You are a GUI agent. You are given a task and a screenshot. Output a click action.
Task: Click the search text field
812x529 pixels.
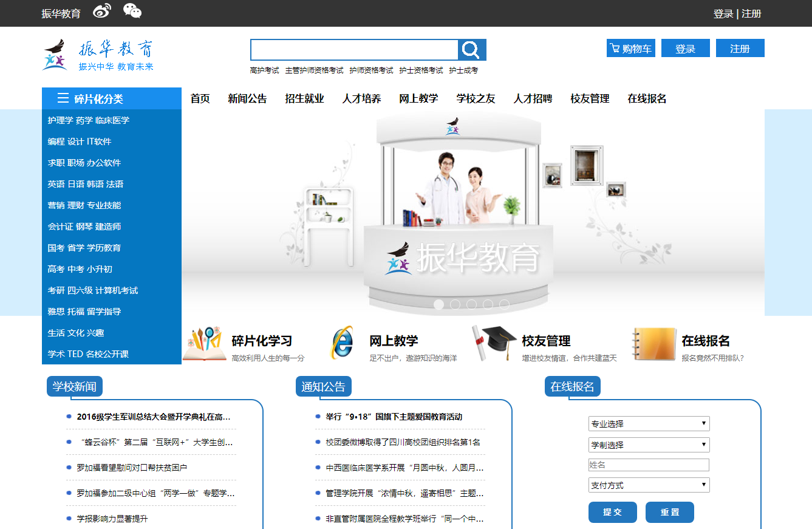click(x=354, y=50)
